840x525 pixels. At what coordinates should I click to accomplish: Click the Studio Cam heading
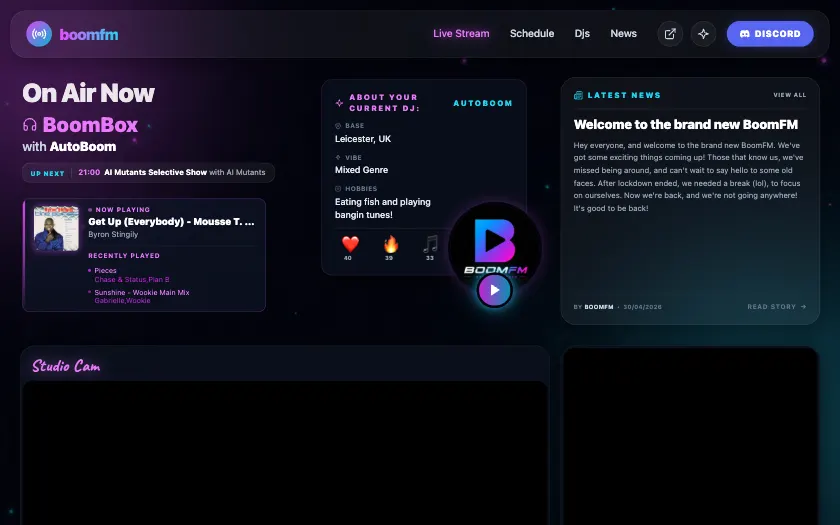(66, 366)
